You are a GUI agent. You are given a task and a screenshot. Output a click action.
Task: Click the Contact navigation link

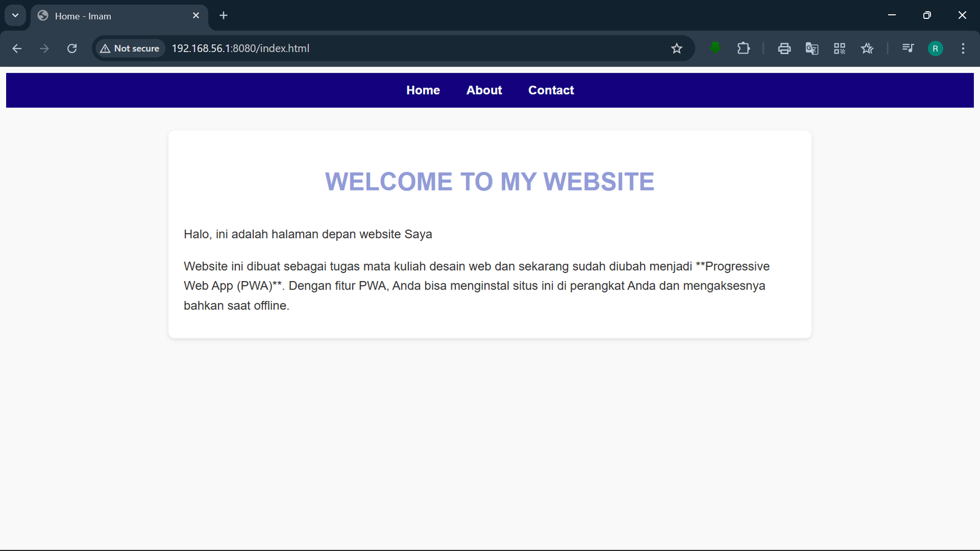551,90
